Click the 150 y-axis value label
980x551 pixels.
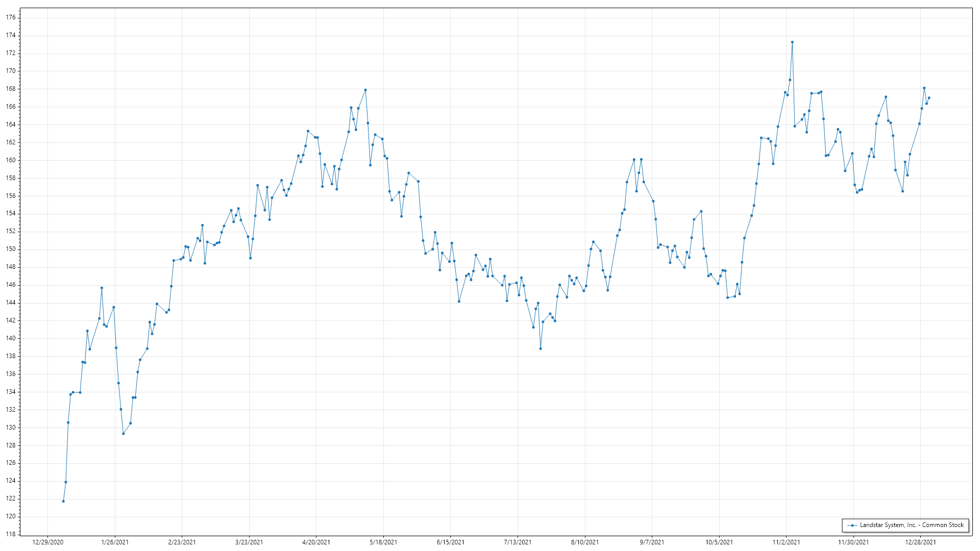(x=11, y=249)
